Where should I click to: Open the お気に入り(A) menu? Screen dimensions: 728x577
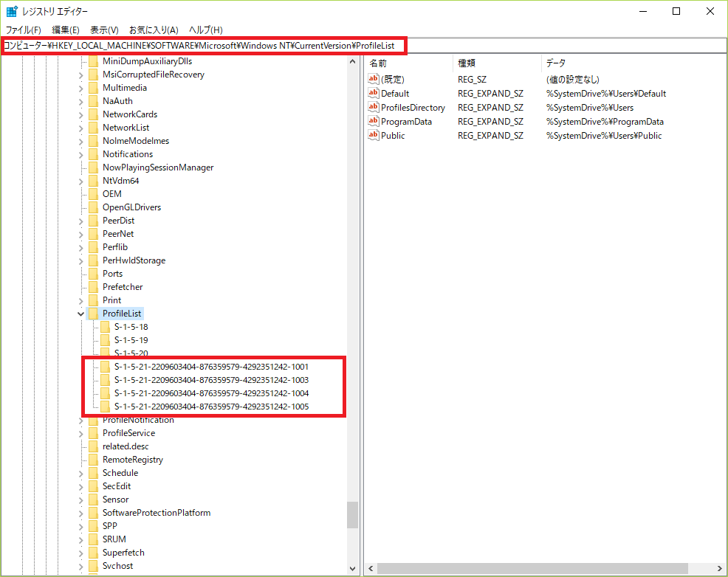tap(154, 30)
